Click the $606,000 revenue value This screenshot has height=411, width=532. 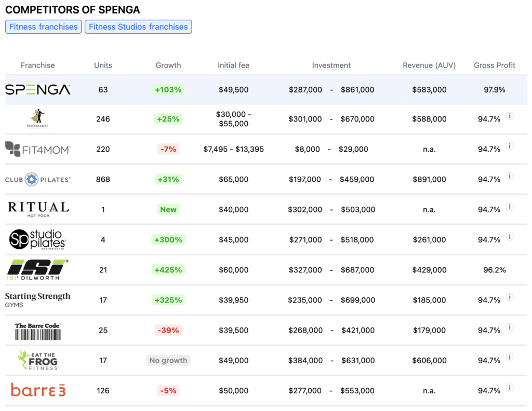click(x=429, y=361)
